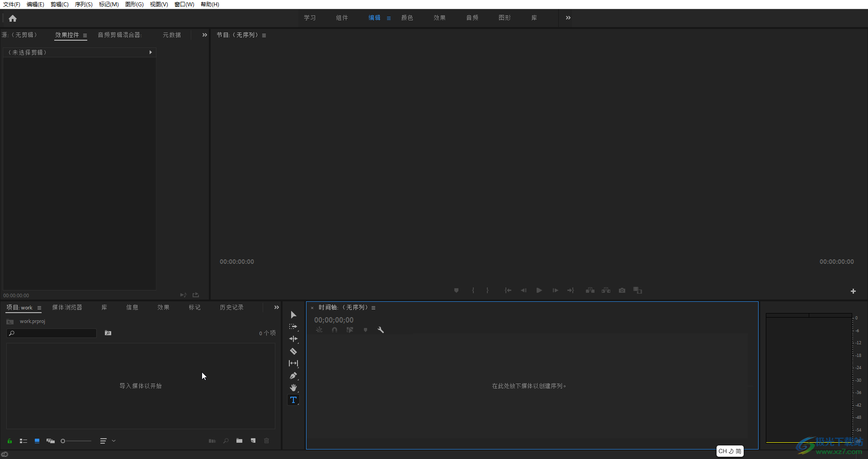Click the Lift button in Program monitor
This screenshot has height=459, width=868.
[590, 290]
